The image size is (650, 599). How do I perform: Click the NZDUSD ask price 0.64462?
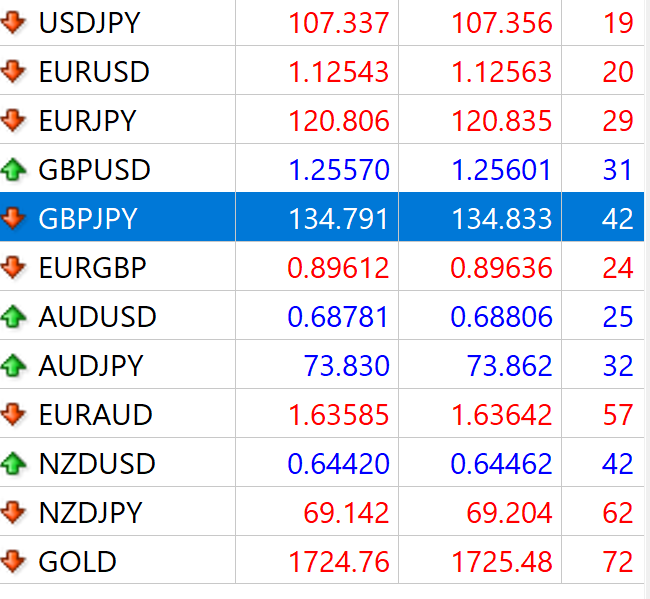click(x=502, y=464)
